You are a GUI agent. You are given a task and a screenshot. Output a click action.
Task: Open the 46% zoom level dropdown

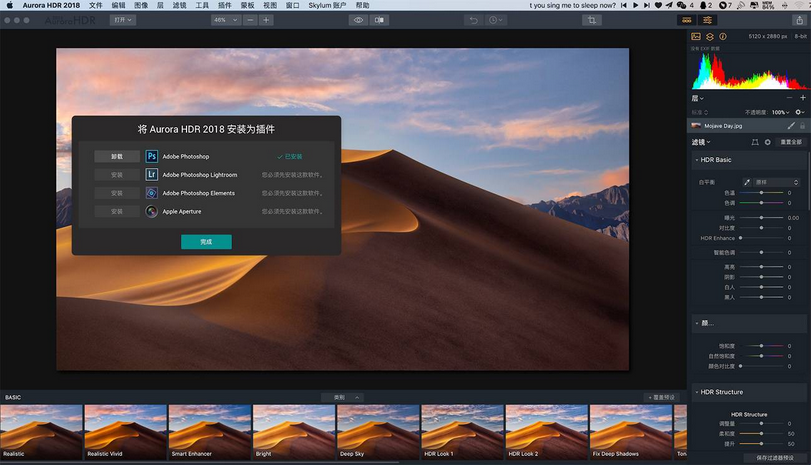(226, 20)
